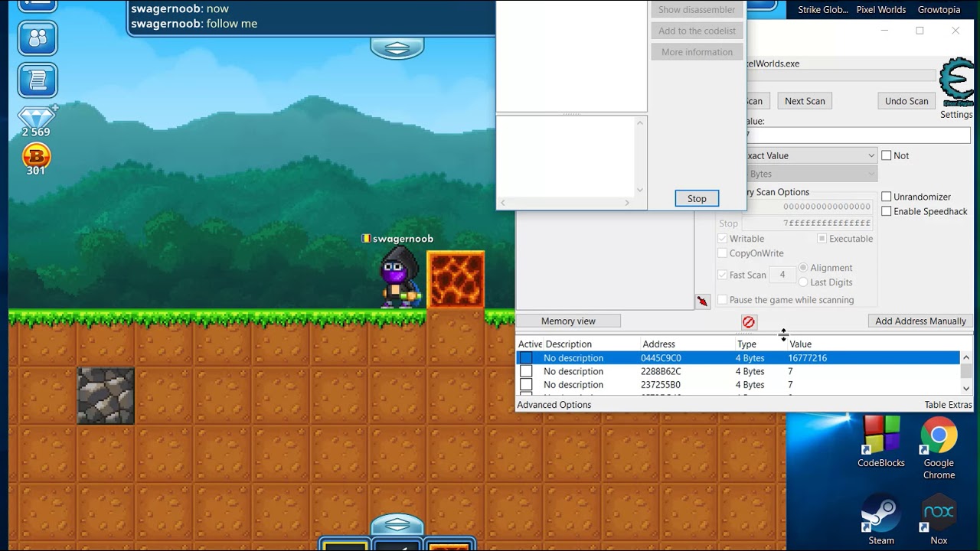Click the Undo Scan button
Screen dimensions: 980x551
pos(906,101)
